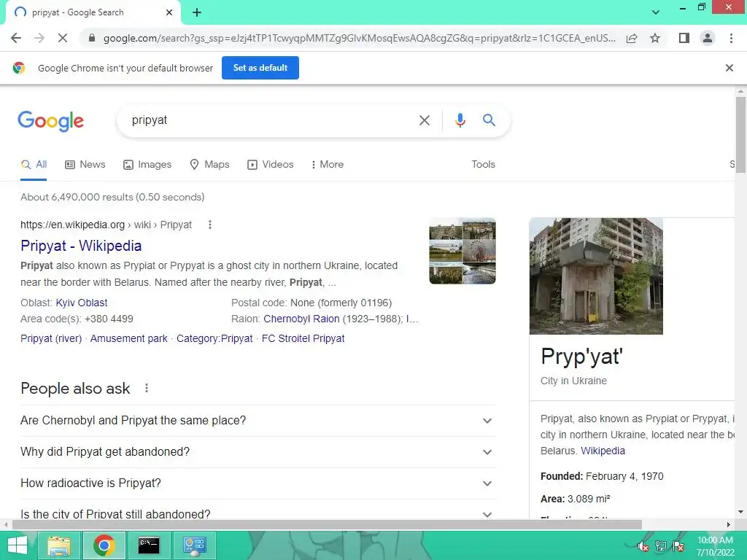
Task: Close the pripyat Google Search tab
Action: coord(169,12)
